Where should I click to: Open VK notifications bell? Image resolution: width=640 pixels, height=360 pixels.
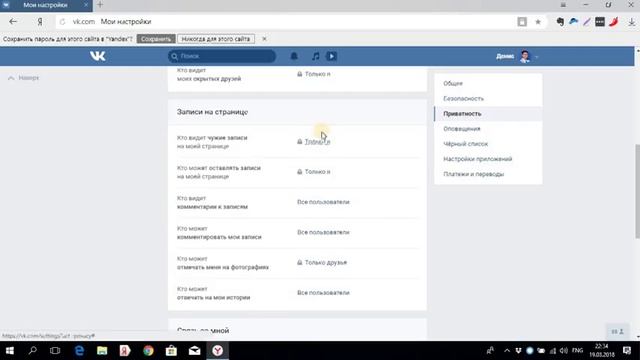coord(294,56)
